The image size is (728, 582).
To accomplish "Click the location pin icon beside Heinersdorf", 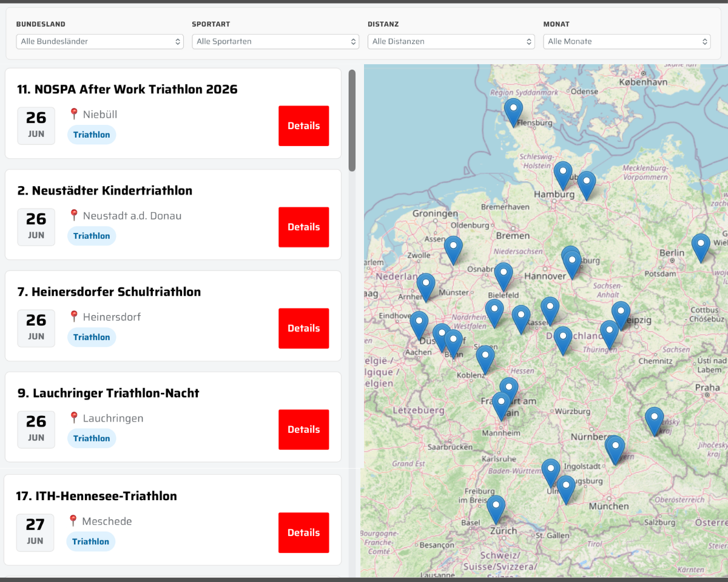I will [x=74, y=316].
